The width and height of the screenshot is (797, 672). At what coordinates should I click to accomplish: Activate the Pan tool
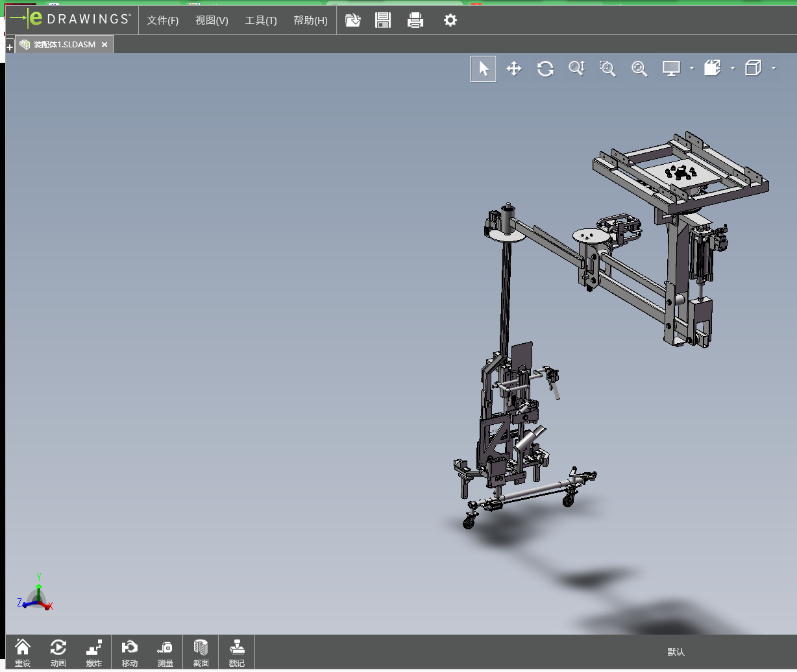(514, 69)
